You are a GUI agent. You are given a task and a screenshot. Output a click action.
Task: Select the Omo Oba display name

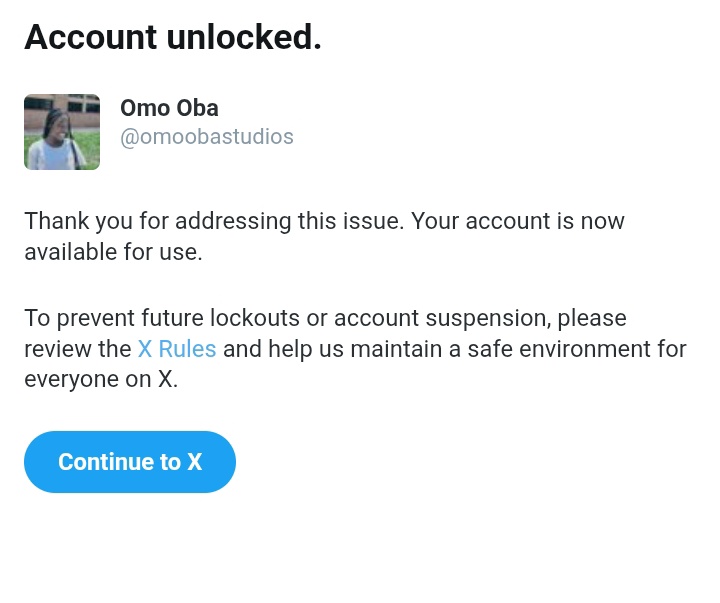coord(169,108)
